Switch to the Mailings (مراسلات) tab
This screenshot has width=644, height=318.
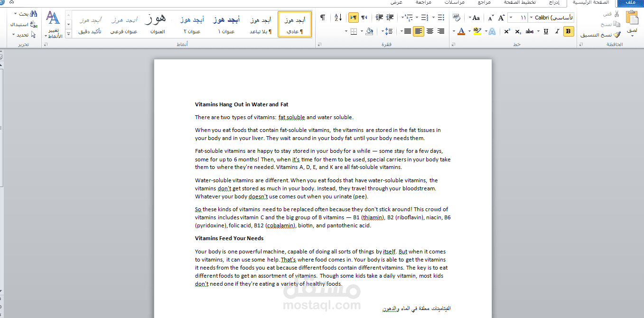[455, 2]
